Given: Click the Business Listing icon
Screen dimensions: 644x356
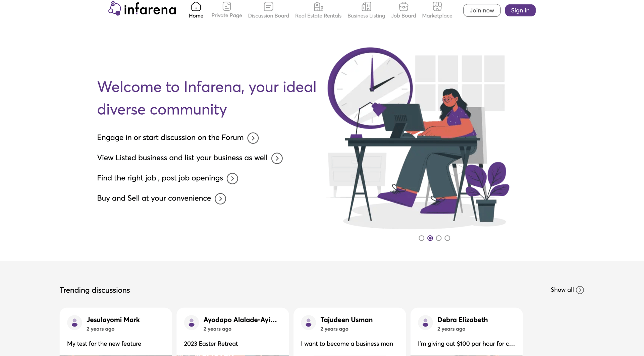Looking at the screenshot, I should click(x=366, y=6).
